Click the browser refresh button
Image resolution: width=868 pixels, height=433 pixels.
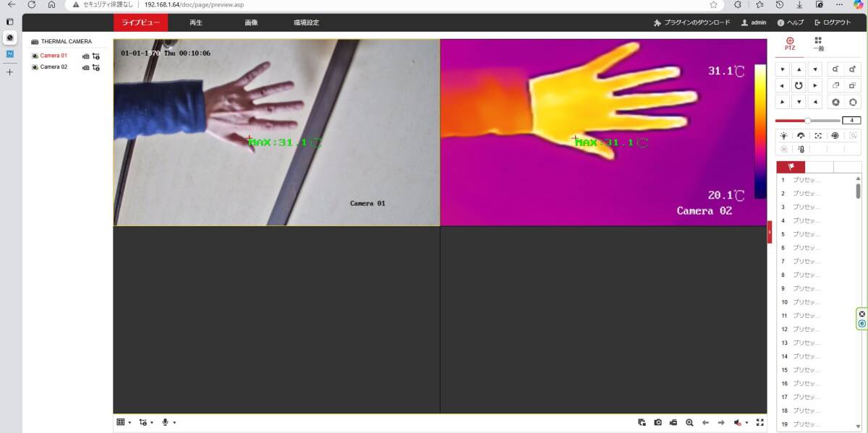point(31,4)
